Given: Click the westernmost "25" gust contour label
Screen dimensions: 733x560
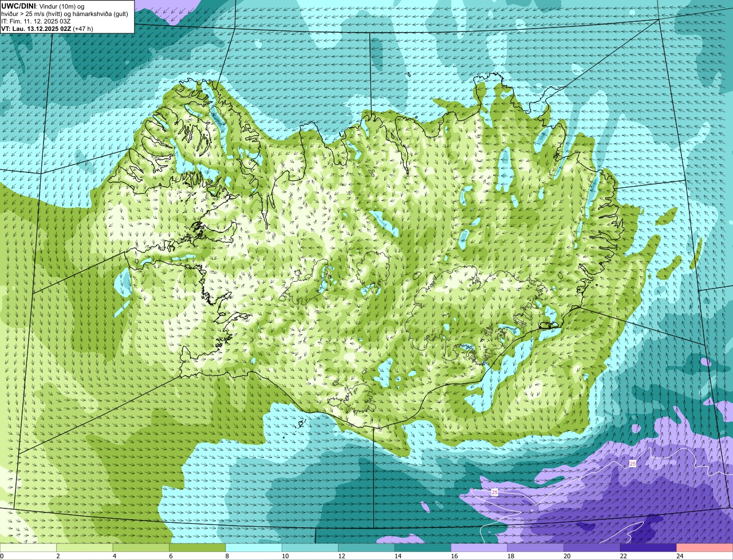Looking at the screenshot, I should tap(495, 492).
